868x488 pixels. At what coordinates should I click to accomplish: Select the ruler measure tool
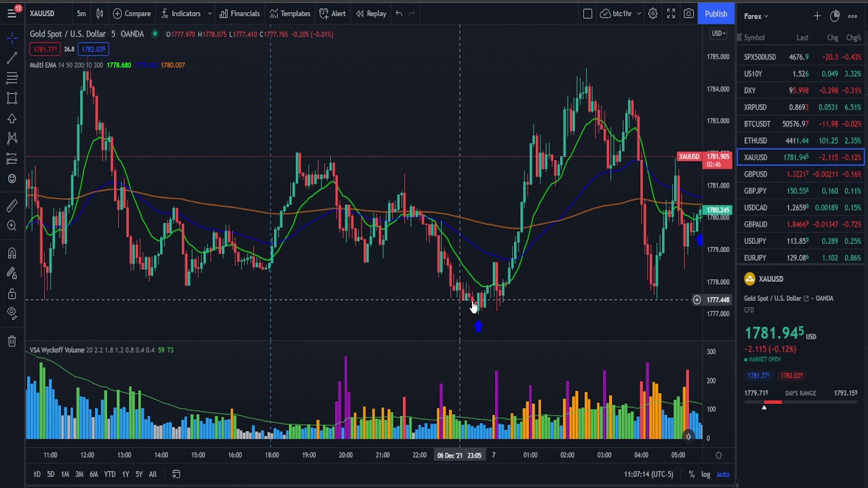point(12,206)
